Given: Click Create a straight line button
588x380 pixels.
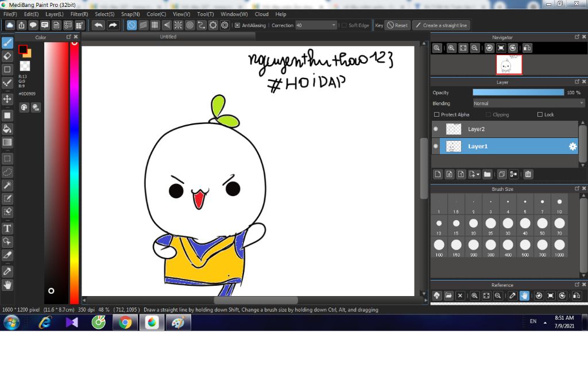Looking at the screenshot, I should coord(442,25).
